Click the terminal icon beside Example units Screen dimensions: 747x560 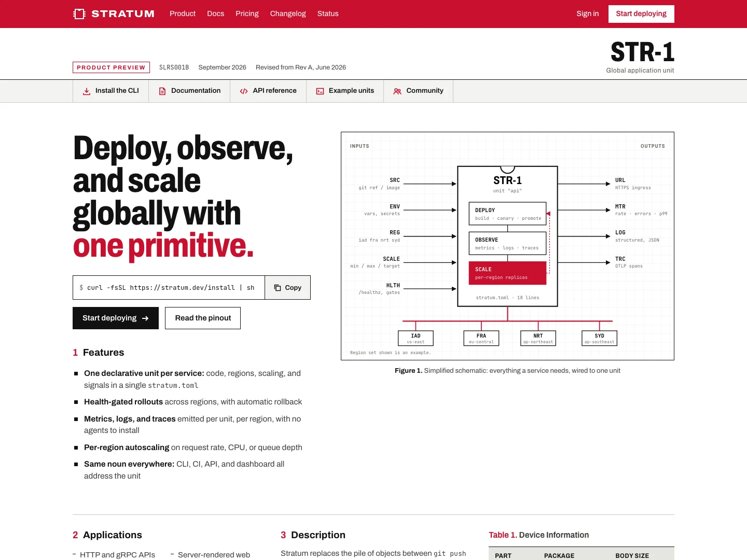[320, 91]
